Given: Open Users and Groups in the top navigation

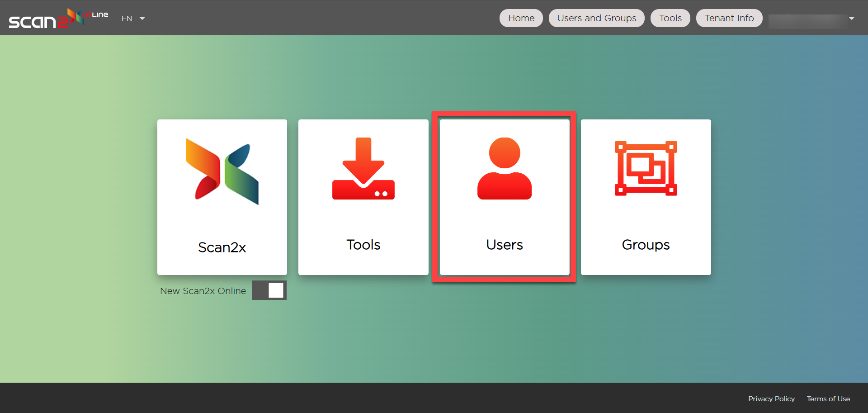Looking at the screenshot, I should (x=597, y=18).
